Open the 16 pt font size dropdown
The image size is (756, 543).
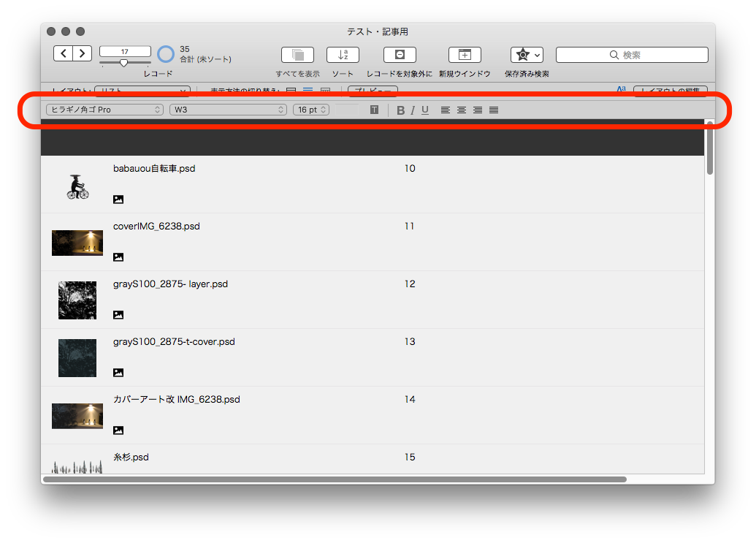pyautogui.click(x=310, y=109)
